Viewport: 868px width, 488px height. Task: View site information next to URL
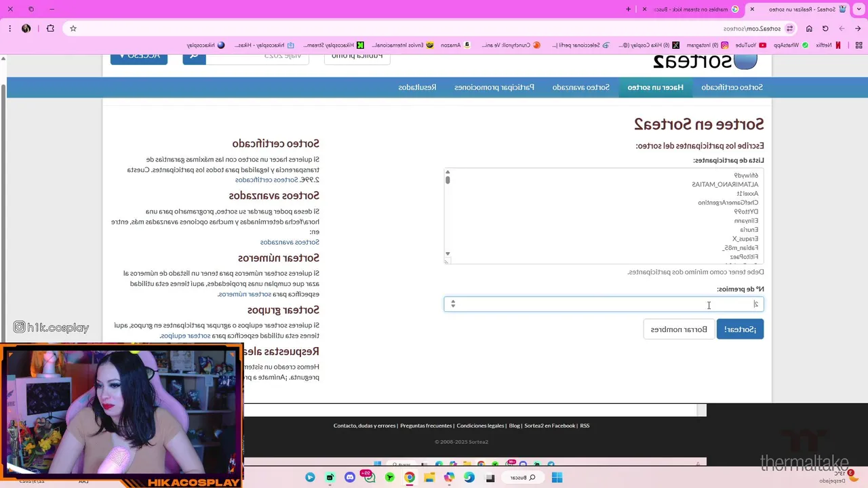tap(790, 28)
